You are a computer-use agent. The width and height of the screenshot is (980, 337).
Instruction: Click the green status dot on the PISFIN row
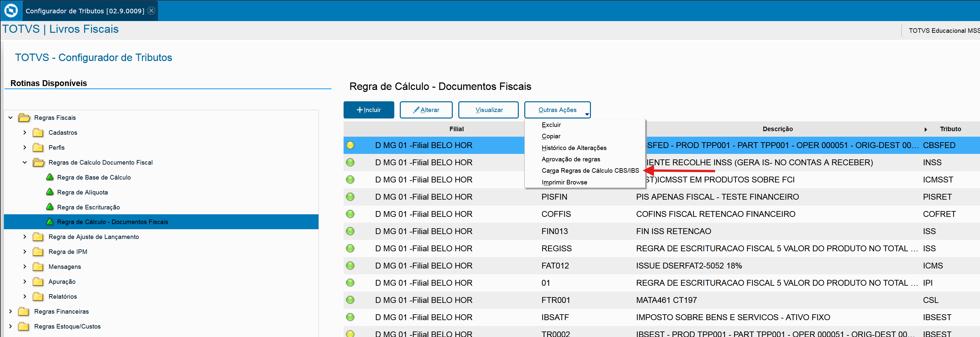[x=350, y=197]
